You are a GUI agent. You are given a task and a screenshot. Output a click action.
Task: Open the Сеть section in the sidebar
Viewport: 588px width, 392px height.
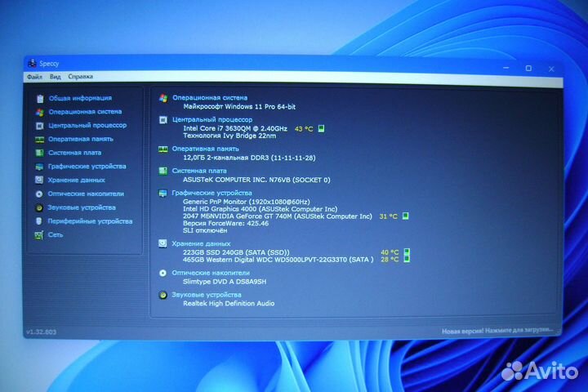tap(56, 234)
